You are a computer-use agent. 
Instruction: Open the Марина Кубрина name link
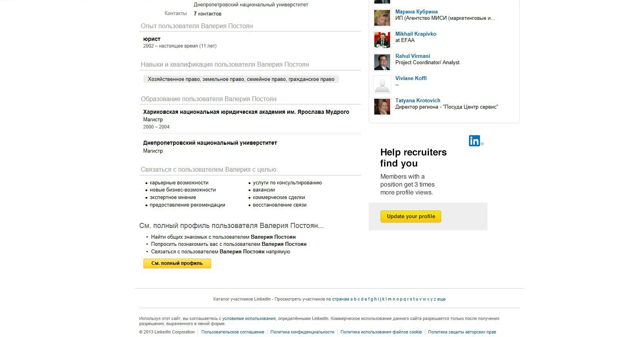(416, 12)
